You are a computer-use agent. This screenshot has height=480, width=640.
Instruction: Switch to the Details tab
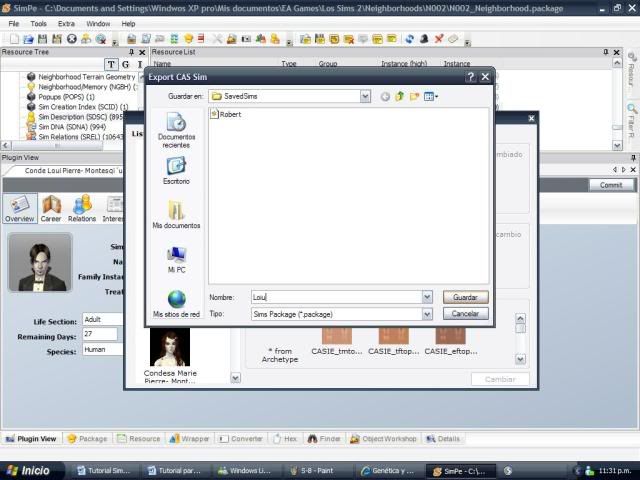coord(443,439)
